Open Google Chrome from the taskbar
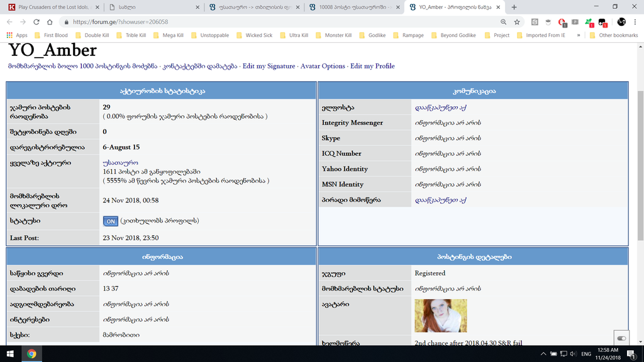Viewport: 644px width, 362px height. (x=30, y=354)
